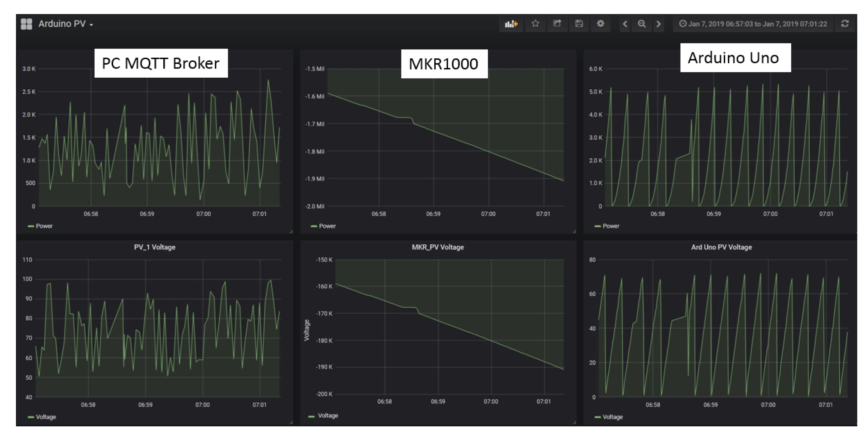The image size is (868, 442).
Task: Save the dashboard with disk icon
Action: point(579,23)
